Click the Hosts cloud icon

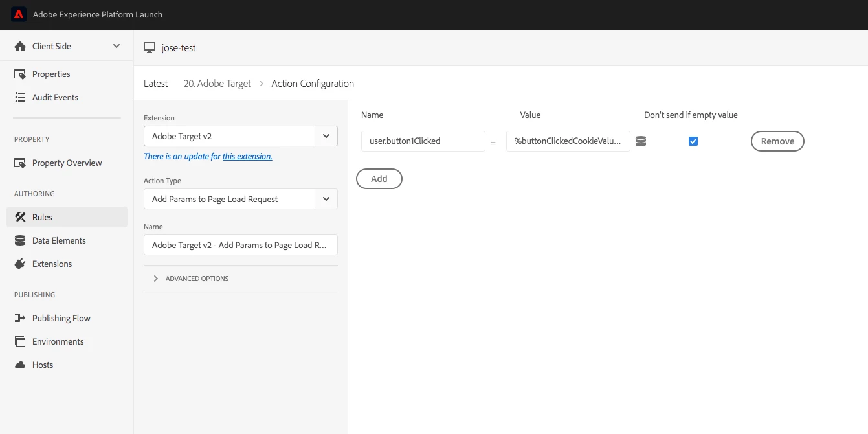coord(20,365)
